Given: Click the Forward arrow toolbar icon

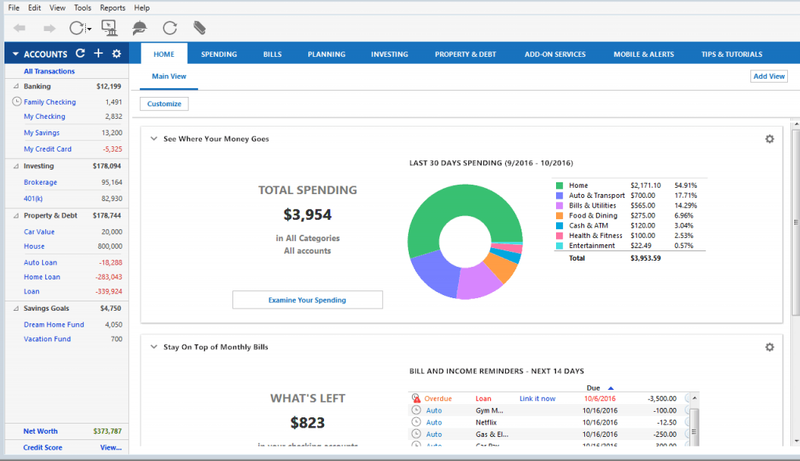Looking at the screenshot, I should [x=49, y=28].
